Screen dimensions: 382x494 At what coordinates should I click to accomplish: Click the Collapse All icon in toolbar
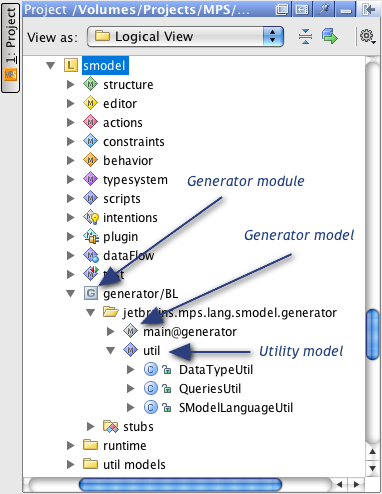(x=305, y=36)
